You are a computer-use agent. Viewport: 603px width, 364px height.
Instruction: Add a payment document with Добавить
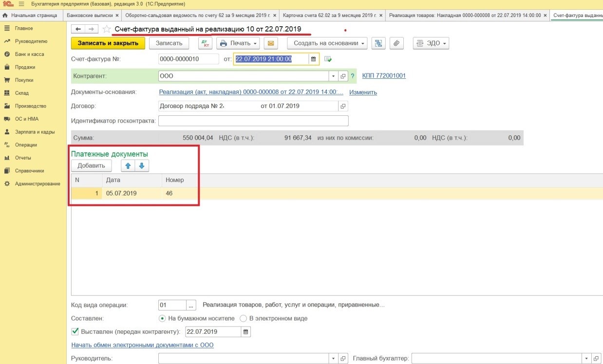[91, 165]
